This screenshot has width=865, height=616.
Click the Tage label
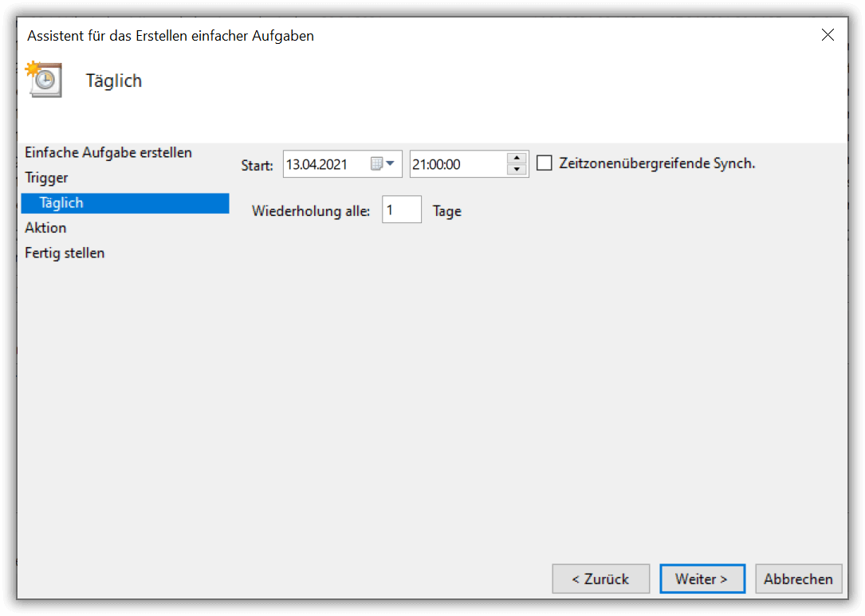(x=446, y=211)
